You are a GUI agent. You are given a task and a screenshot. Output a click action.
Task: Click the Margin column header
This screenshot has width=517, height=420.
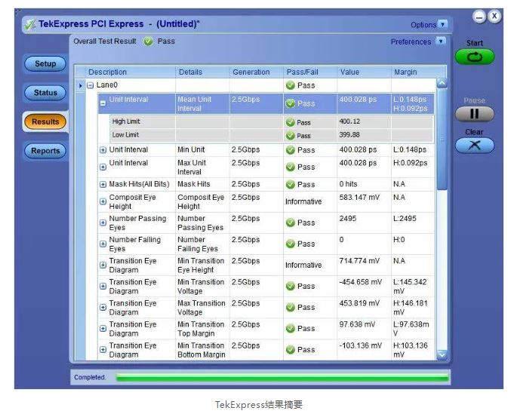pyautogui.click(x=405, y=72)
